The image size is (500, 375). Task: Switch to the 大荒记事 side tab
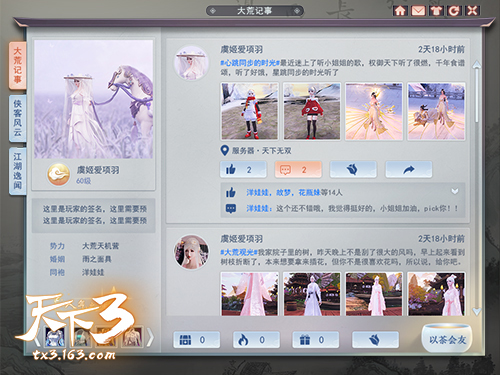point(17,65)
